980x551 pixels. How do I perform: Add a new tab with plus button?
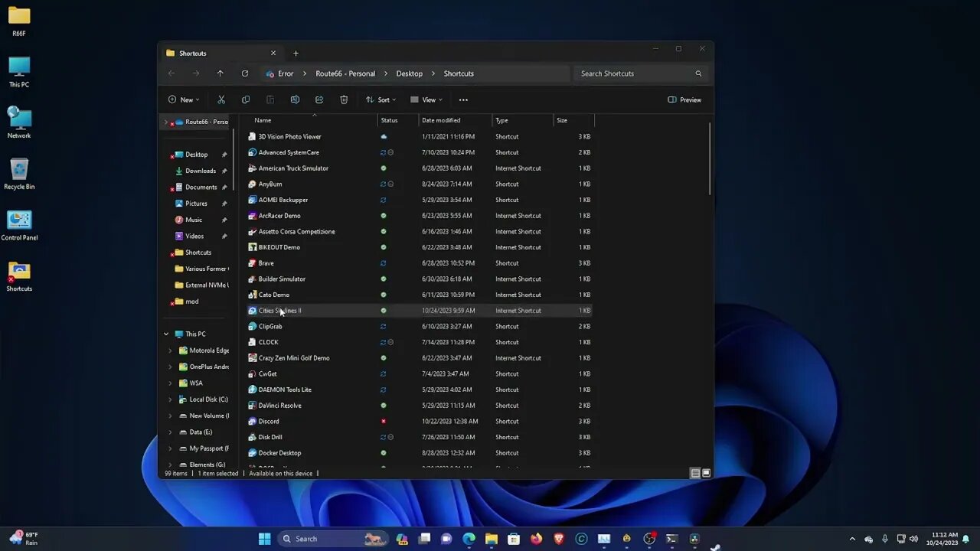point(296,54)
